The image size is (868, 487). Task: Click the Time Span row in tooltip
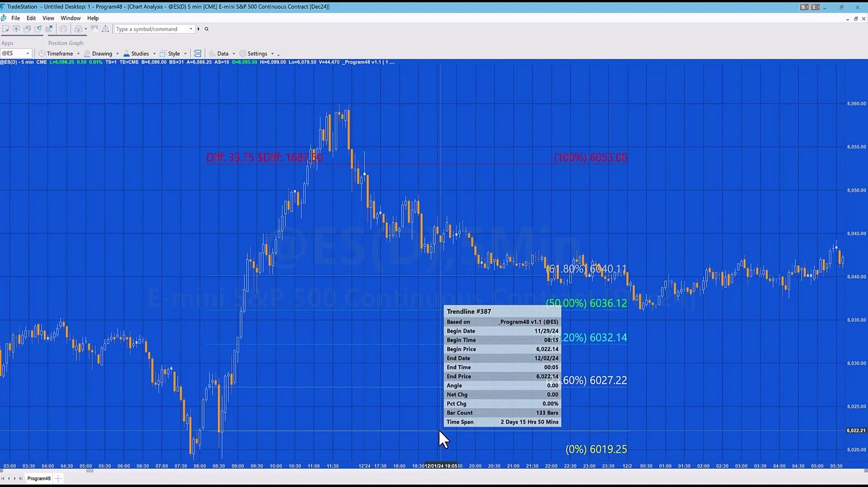click(502, 422)
